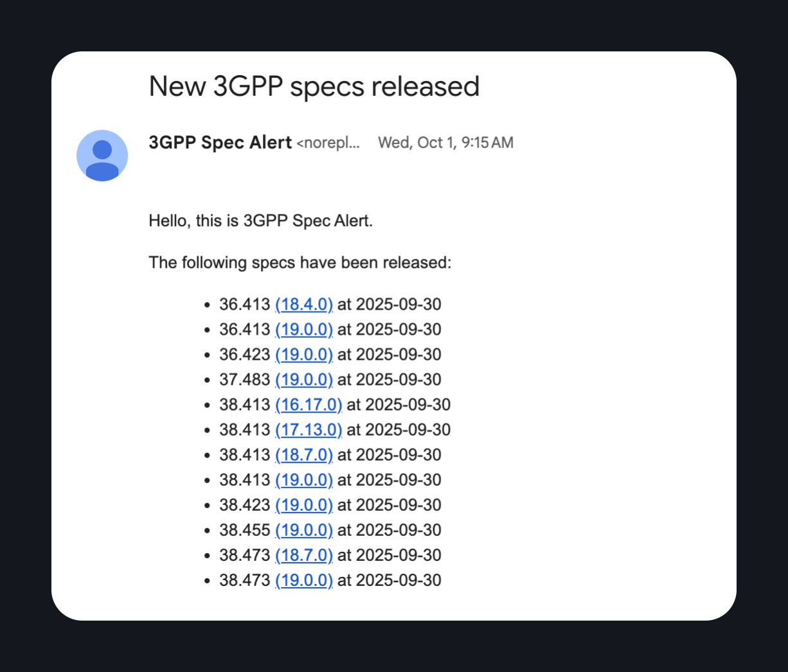This screenshot has width=788, height=672.
Task: Click the sender's profile avatar icon
Action: pos(102,155)
